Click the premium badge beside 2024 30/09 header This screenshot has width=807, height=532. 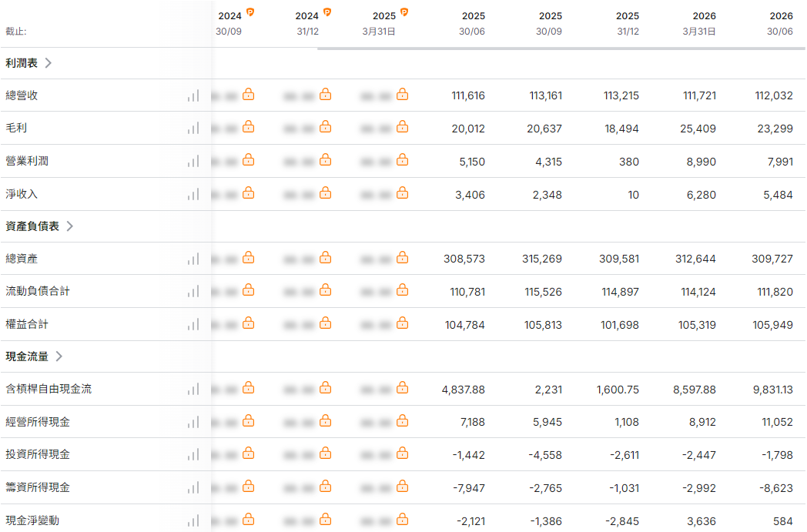click(x=250, y=12)
